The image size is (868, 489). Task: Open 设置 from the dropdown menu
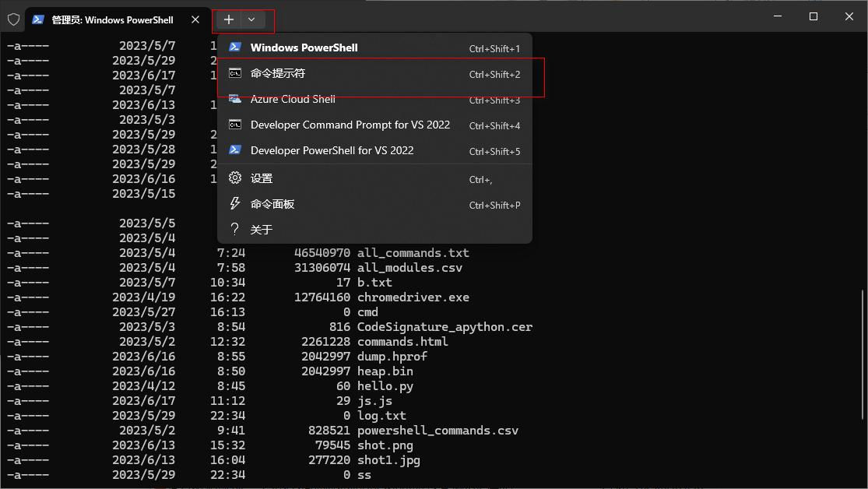point(262,178)
